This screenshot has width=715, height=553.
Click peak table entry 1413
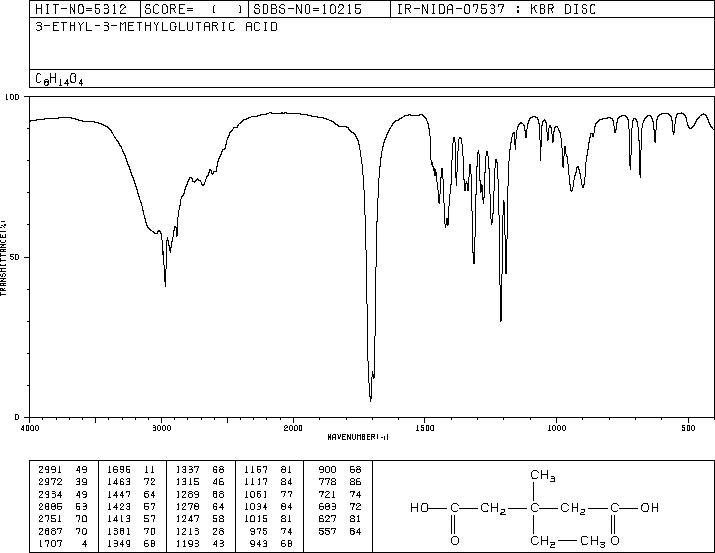[119, 519]
